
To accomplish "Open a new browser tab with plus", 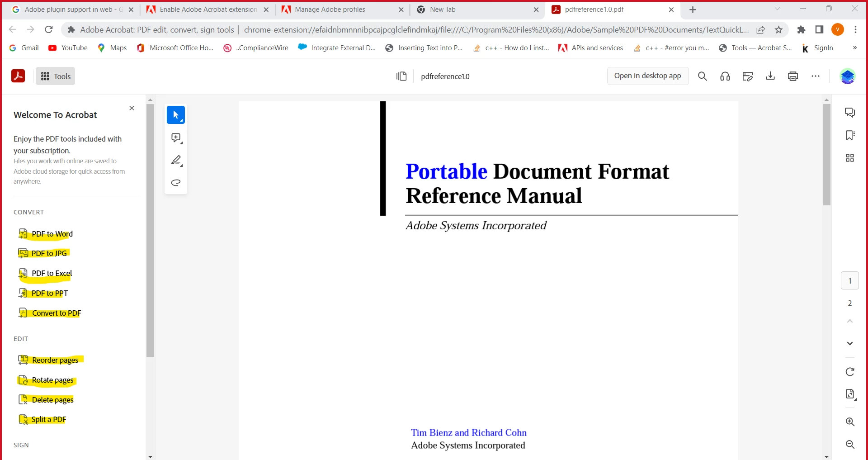I will [693, 9].
